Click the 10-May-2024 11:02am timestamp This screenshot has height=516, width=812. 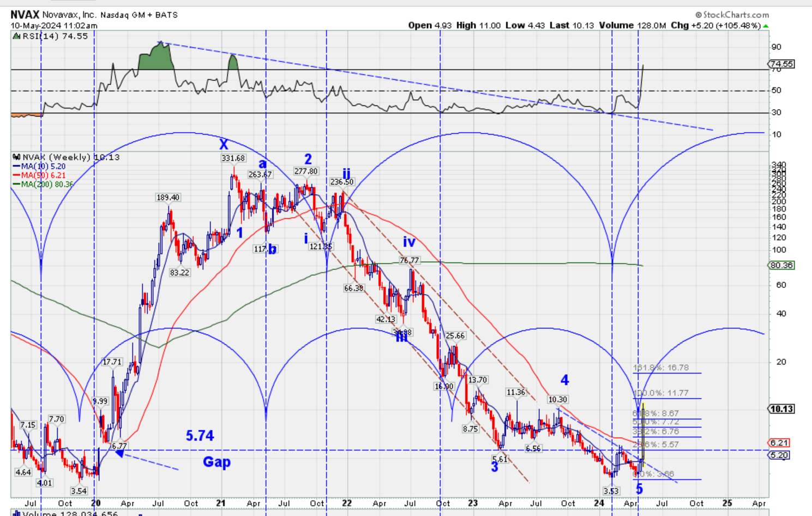[x=54, y=26]
